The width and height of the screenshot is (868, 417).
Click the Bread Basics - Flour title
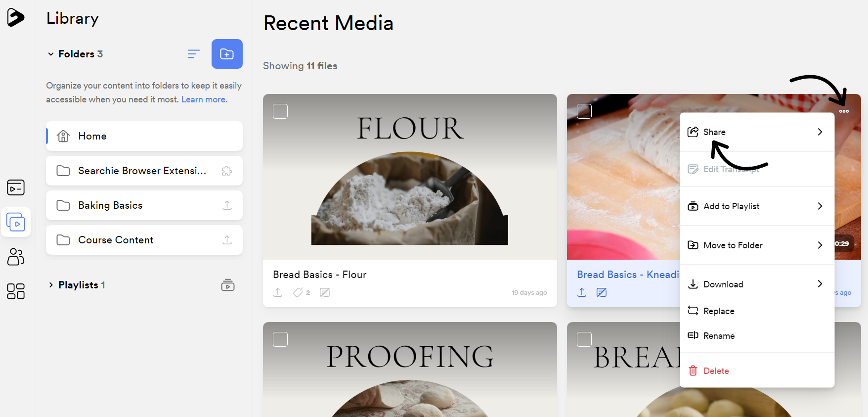320,275
